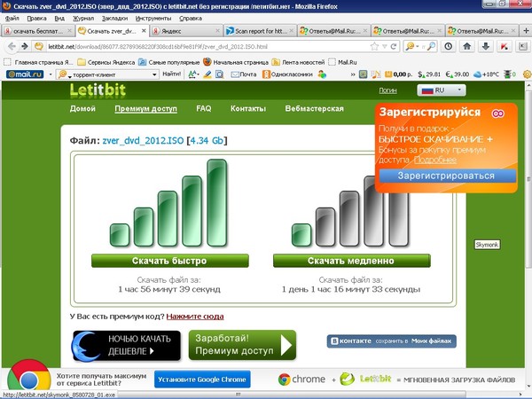Click the euro rate 39.00 indicator
Viewport: 532px width, 399px height.
(458, 74)
